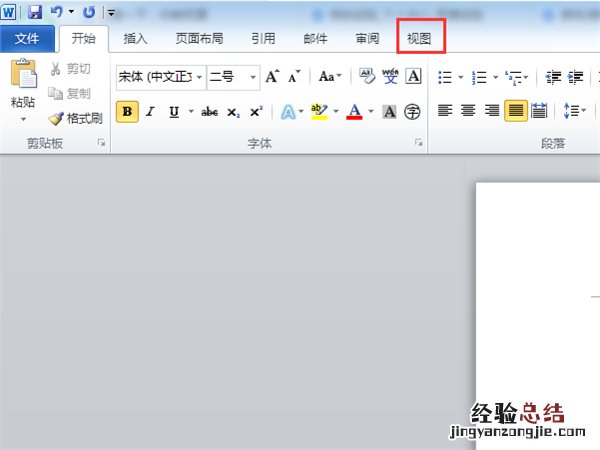Click Enclose Characters 字 icon

pyautogui.click(x=412, y=112)
